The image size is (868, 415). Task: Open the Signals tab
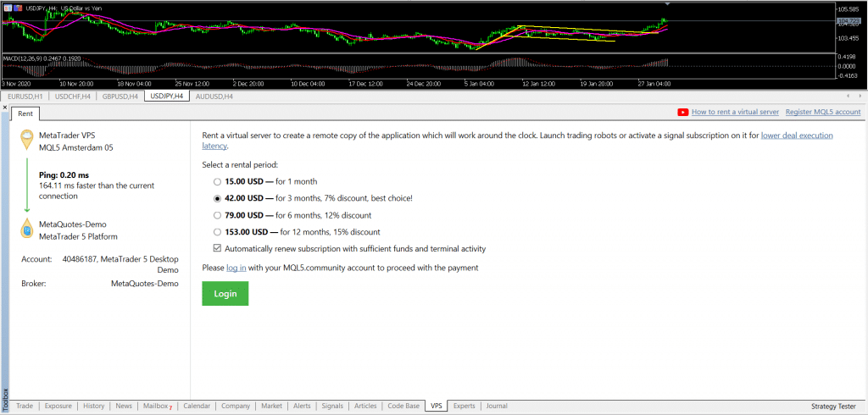pyautogui.click(x=332, y=407)
